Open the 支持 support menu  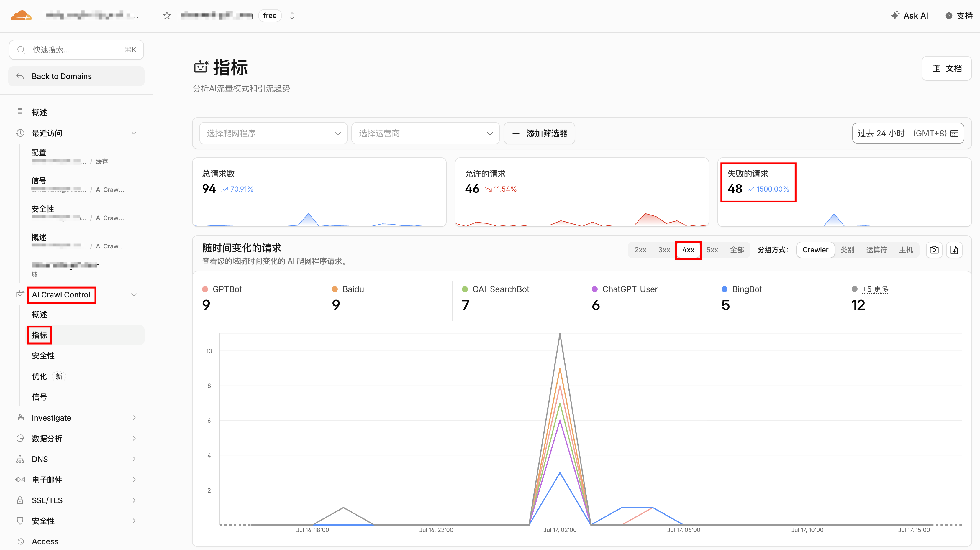(959, 16)
